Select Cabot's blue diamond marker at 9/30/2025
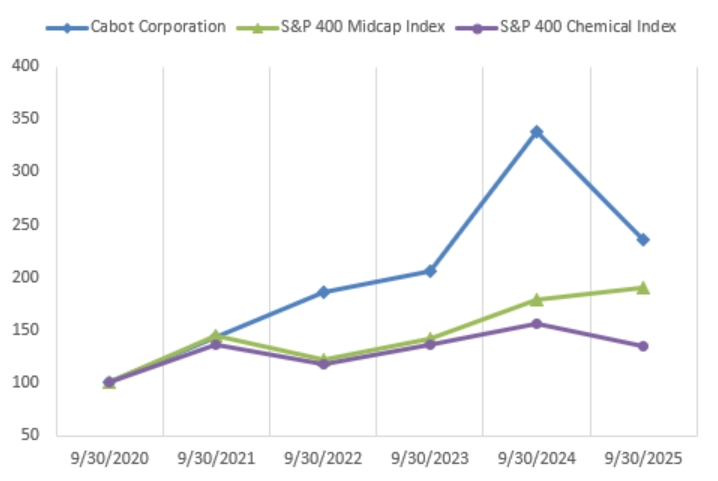Viewport: 718px width, 481px height. coord(643,240)
